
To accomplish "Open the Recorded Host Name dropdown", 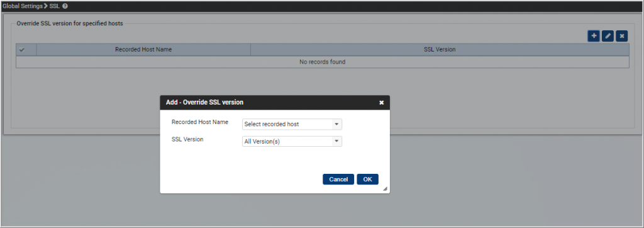I will point(292,124).
